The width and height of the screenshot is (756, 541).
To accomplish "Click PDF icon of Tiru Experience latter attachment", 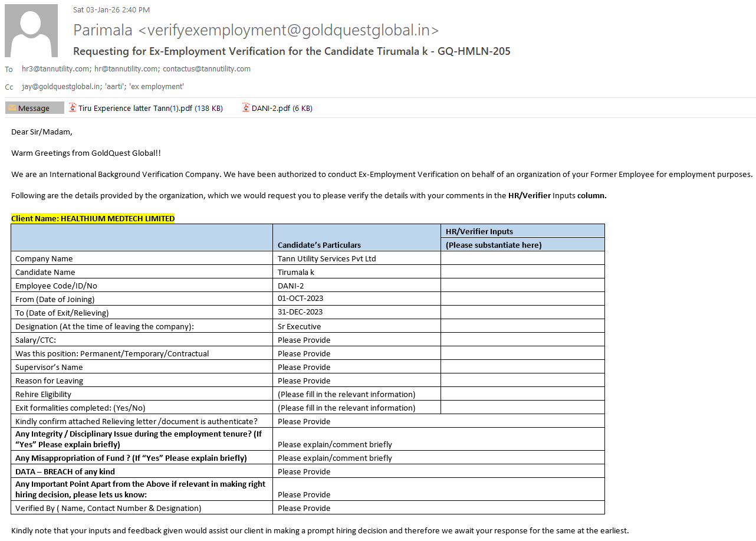I will tap(73, 108).
